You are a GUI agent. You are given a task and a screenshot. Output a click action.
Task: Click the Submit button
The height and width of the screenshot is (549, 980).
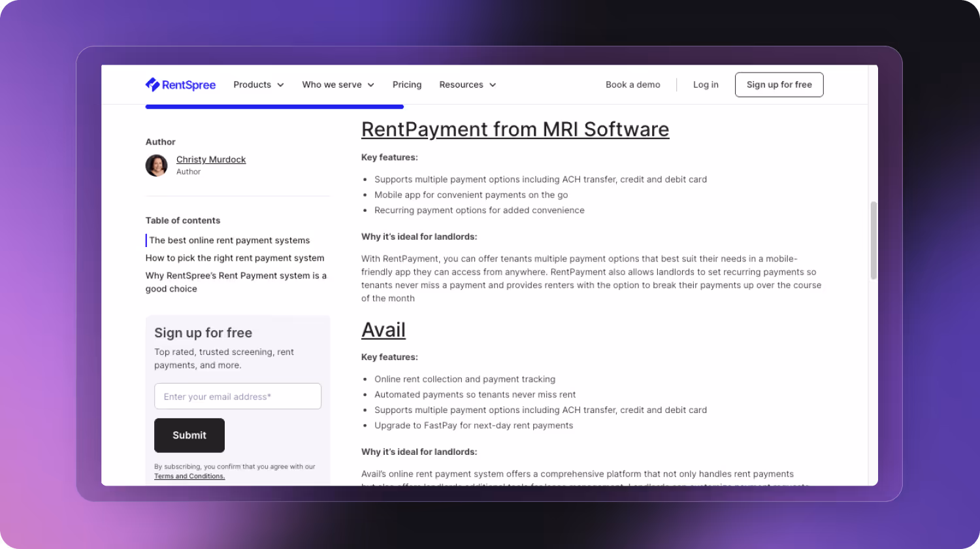point(189,435)
